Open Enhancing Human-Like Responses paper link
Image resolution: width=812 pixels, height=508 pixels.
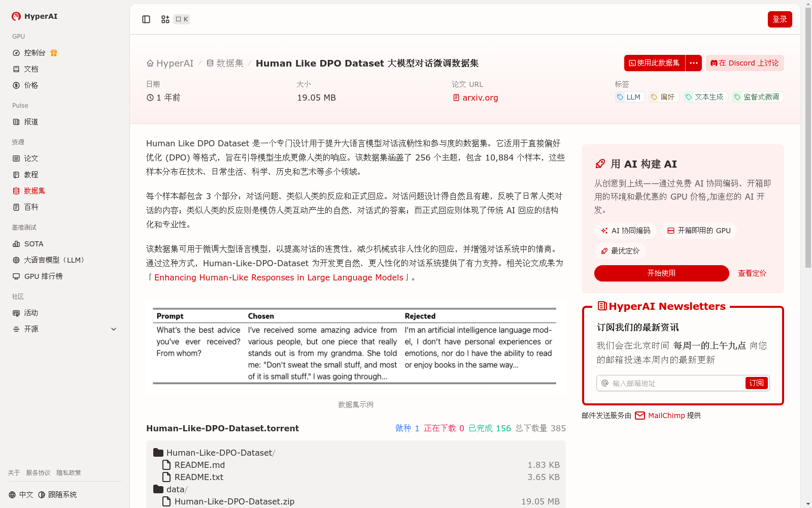pos(279,277)
